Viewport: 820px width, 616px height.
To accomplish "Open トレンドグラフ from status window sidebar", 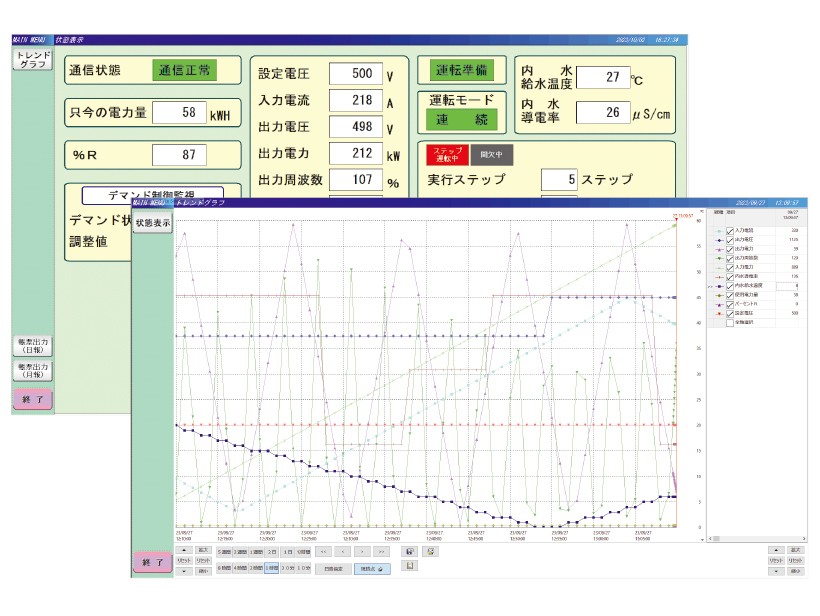I will [32, 60].
